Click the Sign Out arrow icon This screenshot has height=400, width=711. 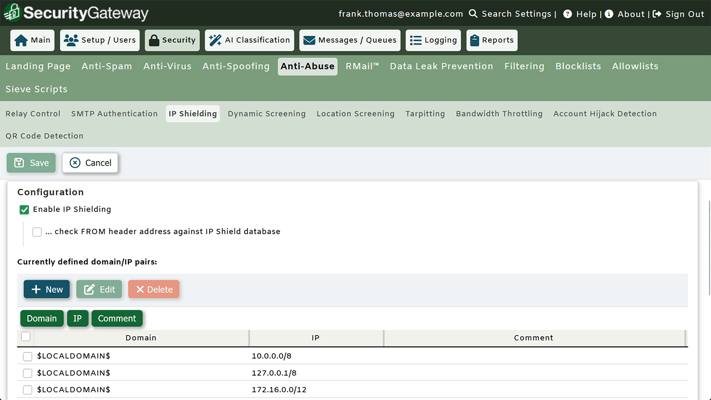[657, 14]
